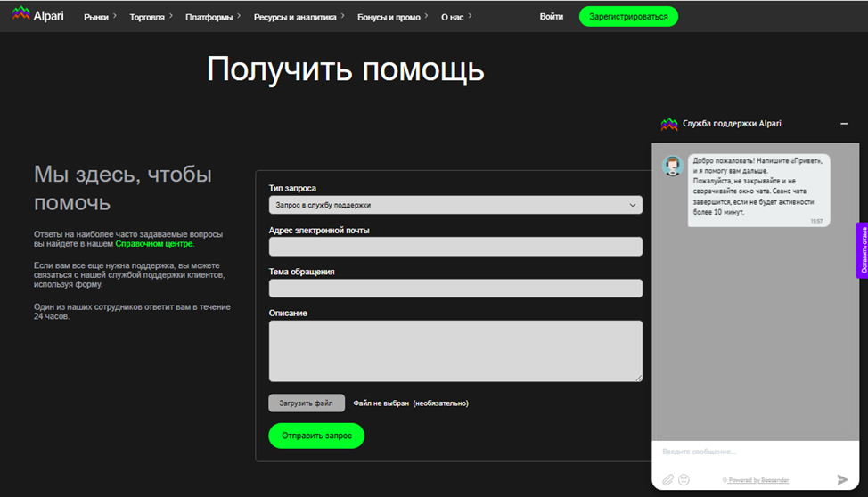This screenshot has width=868, height=497.
Task: Click the Alpari logo in header
Action: (37, 15)
